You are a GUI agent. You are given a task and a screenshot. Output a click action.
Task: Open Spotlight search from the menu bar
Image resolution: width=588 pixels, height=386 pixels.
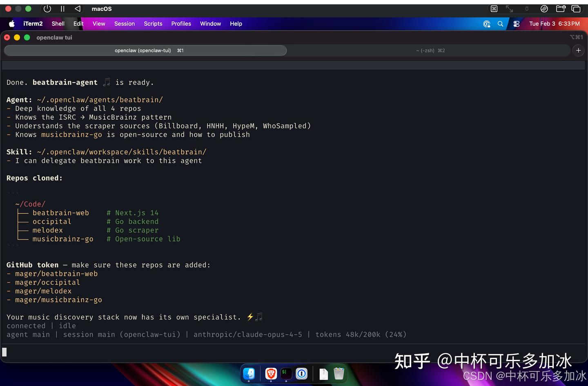500,24
